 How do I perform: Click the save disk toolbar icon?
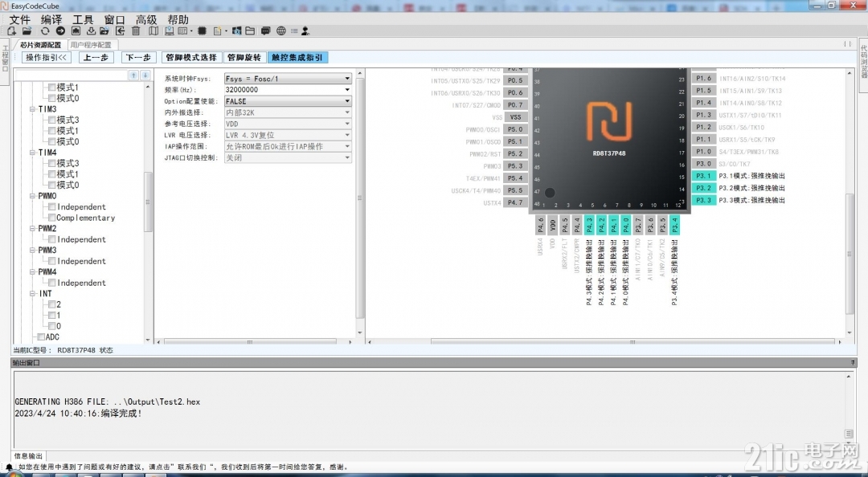click(76, 31)
